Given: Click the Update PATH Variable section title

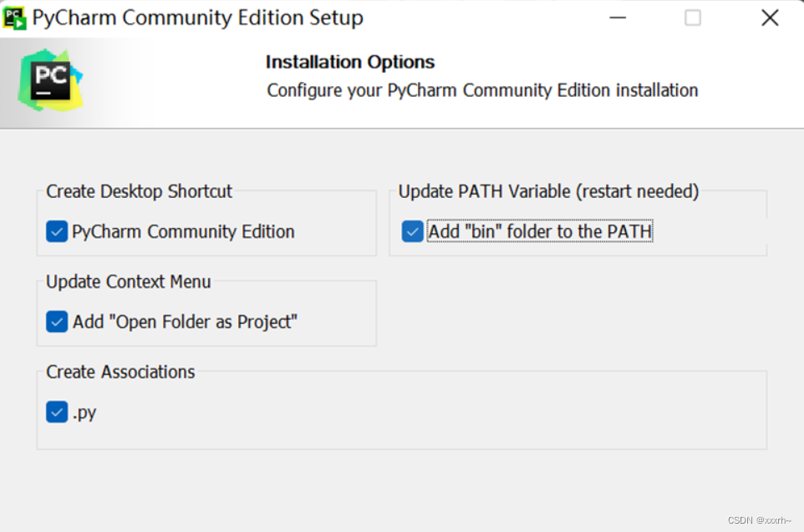Looking at the screenshot, I should 548,191.
